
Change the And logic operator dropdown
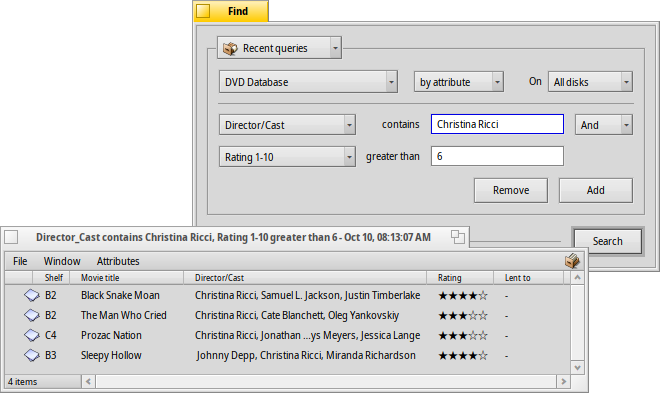604,125
